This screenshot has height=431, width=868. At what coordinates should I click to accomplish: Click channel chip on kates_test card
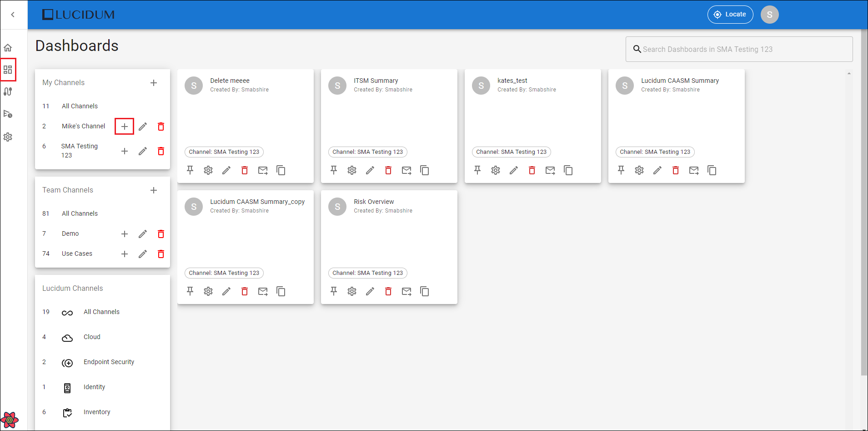pyautogui.click(x=512, y=152)
